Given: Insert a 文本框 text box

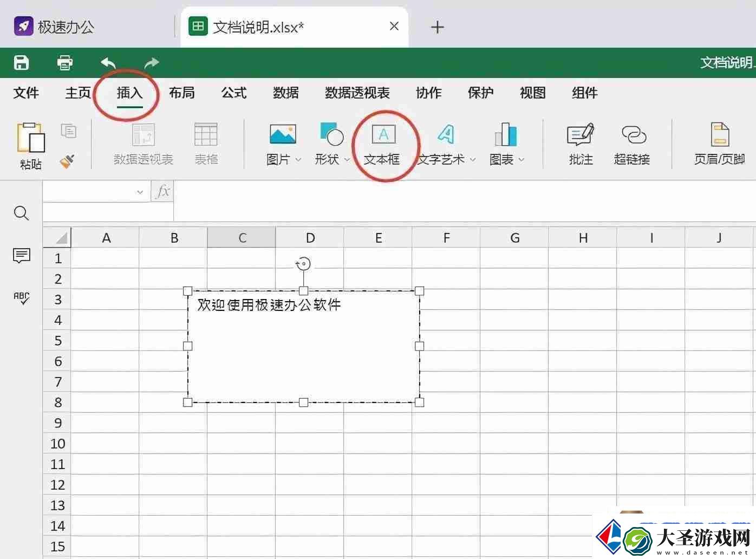Looking at the screenshot, I should point(382,145).
